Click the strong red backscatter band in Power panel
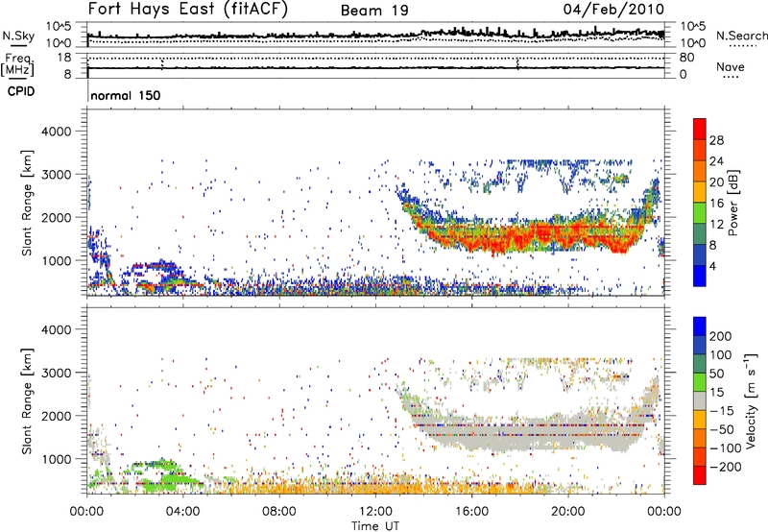This screenshot has width=768, height=532. click(534, 236)
